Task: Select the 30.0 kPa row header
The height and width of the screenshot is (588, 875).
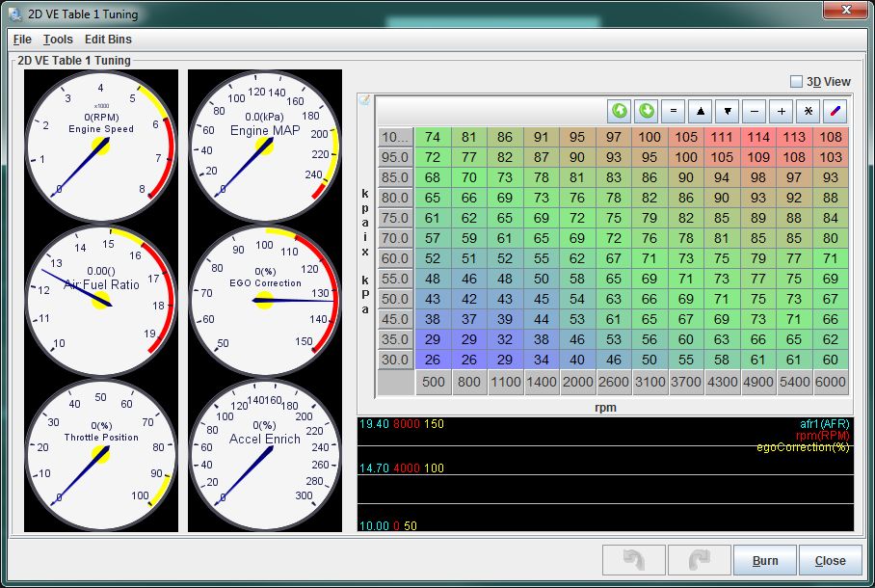Action: (395, 360)
